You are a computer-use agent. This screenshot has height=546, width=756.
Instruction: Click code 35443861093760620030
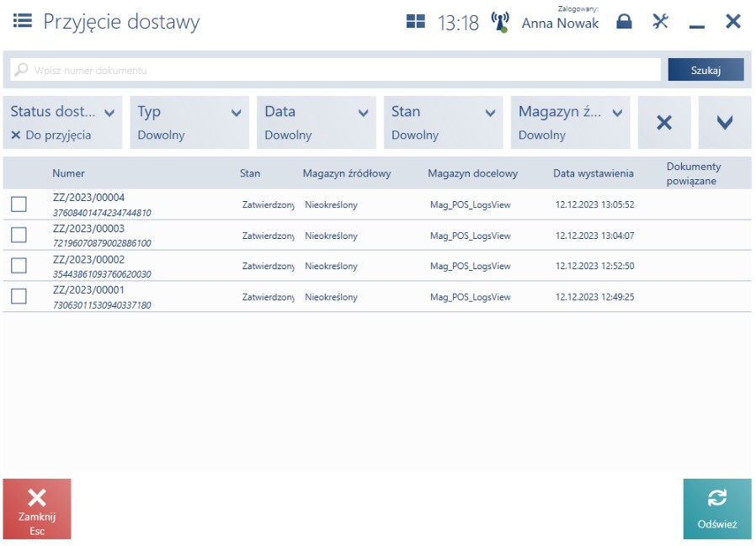[x=102, y=273]
